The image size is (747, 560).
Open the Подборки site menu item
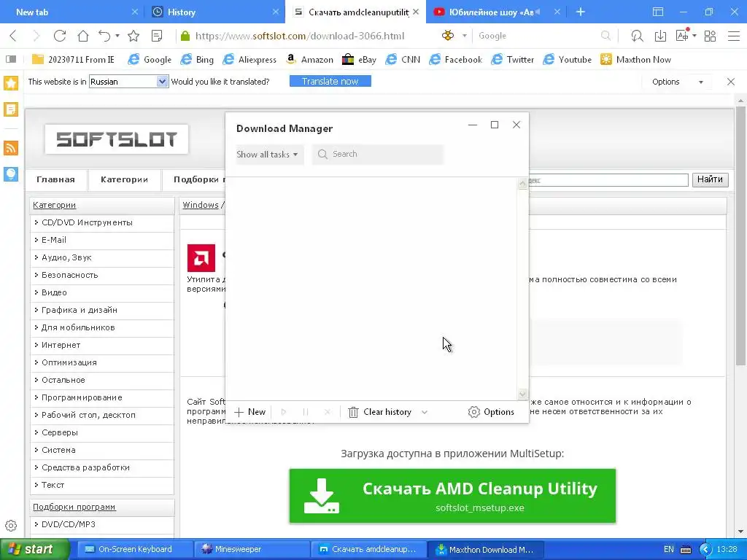point(196,179)
